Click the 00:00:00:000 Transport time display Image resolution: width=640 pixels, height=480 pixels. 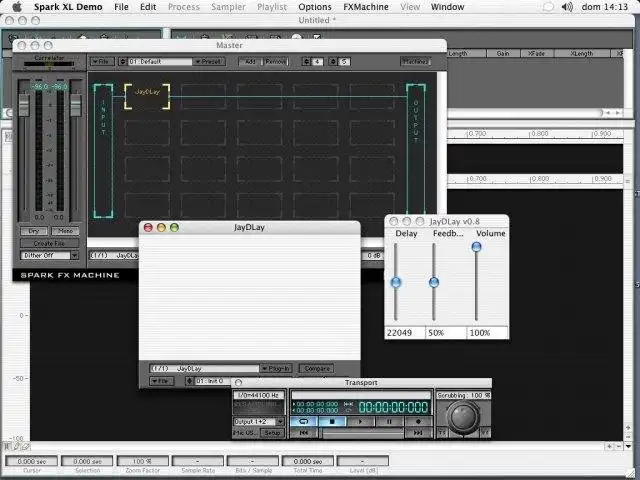point(393,407)
